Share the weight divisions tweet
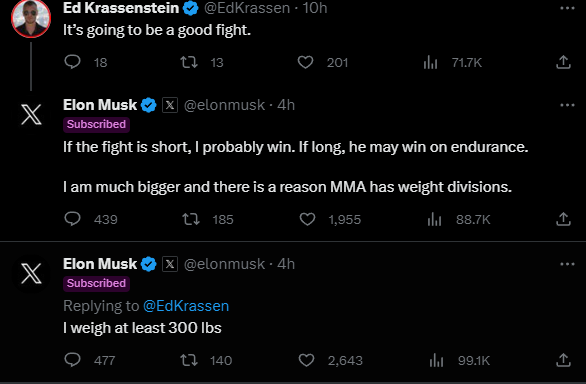The height and width of the screenshot is (384, 586). pyautogui.click(x=563, y=219)
